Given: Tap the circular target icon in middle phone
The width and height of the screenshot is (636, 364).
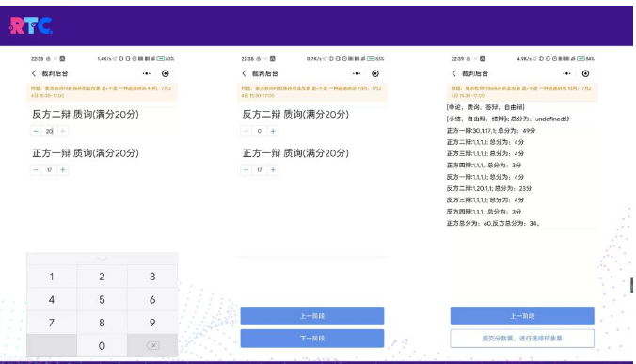Looking at the screenshot, I should pos(375,73).
